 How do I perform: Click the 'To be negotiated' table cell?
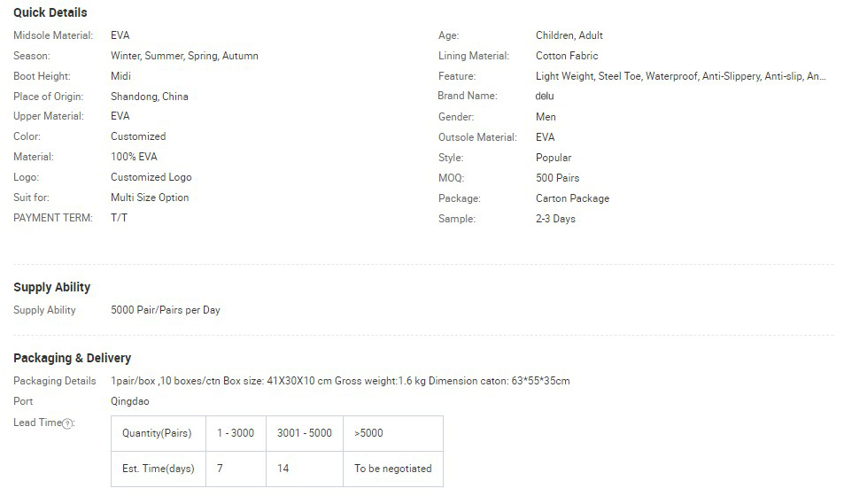point(392,469)
